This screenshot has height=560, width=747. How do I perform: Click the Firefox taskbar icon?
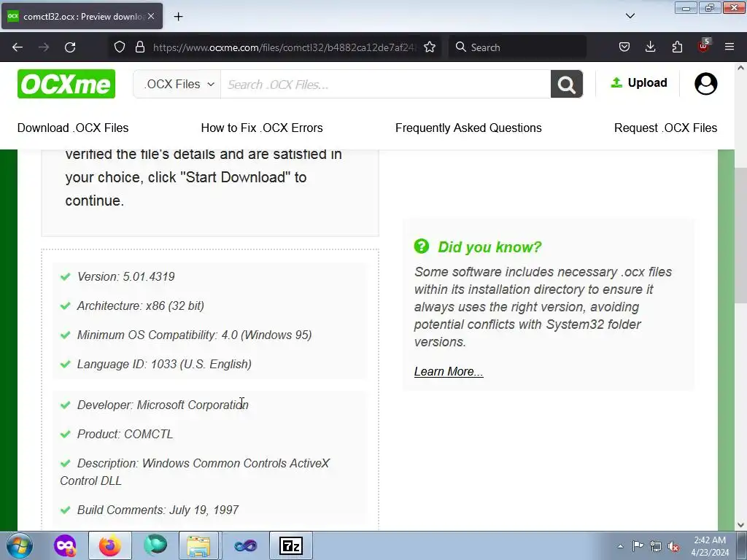[110, 545]
